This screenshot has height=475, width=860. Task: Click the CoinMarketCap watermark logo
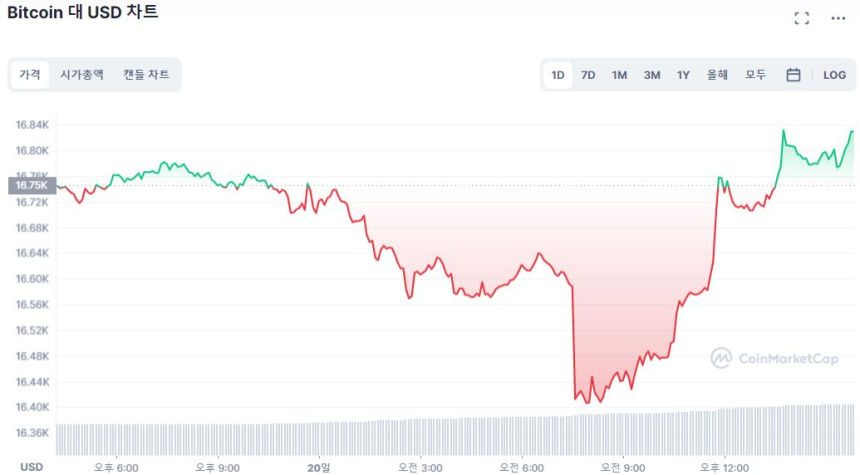coord(776,358)
